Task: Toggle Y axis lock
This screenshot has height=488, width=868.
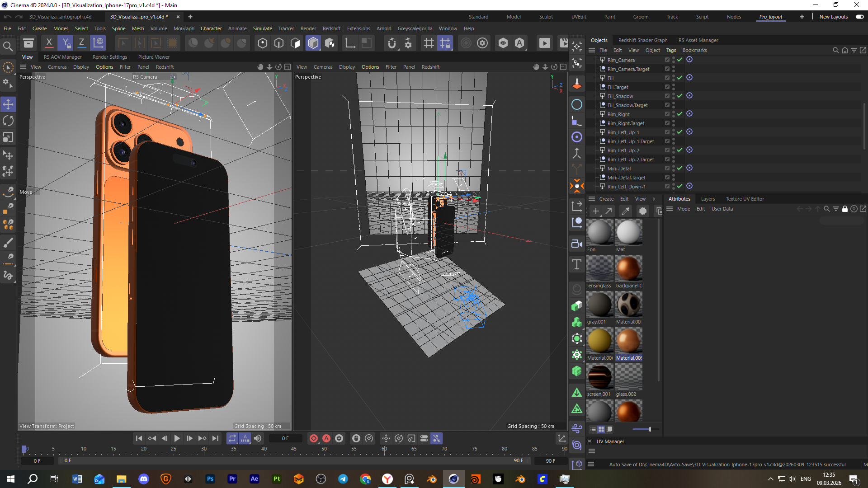Action: coord(65,43)
